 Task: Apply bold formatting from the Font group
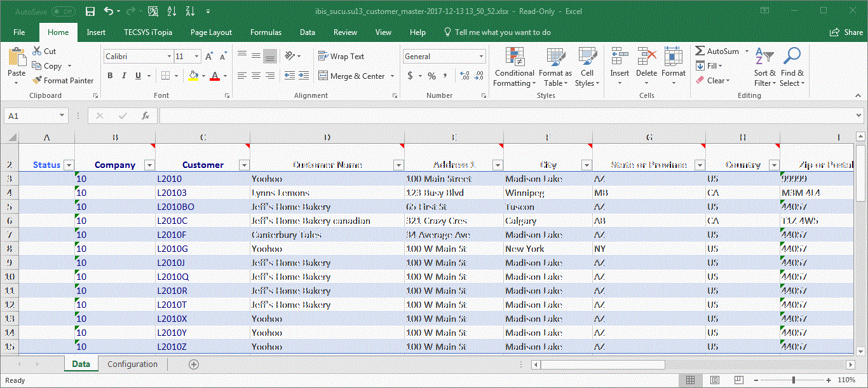point(109,75)
